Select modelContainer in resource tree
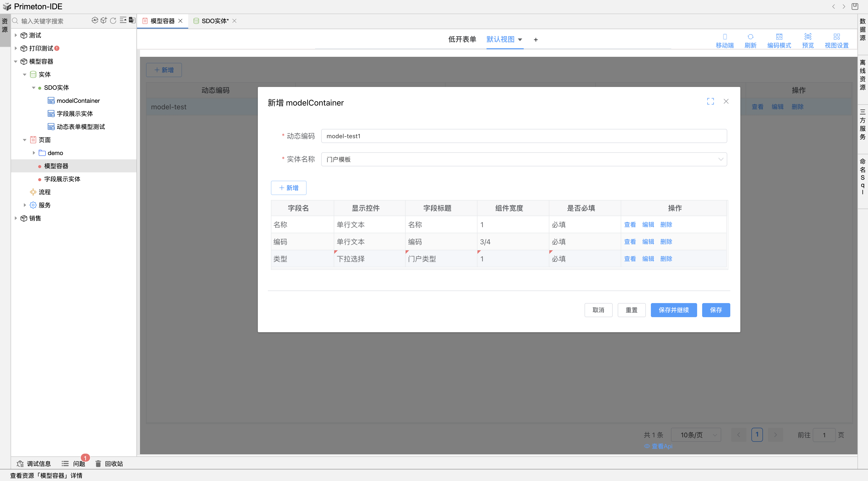This screenshot has height=481, width=868. tap(78, 101)
